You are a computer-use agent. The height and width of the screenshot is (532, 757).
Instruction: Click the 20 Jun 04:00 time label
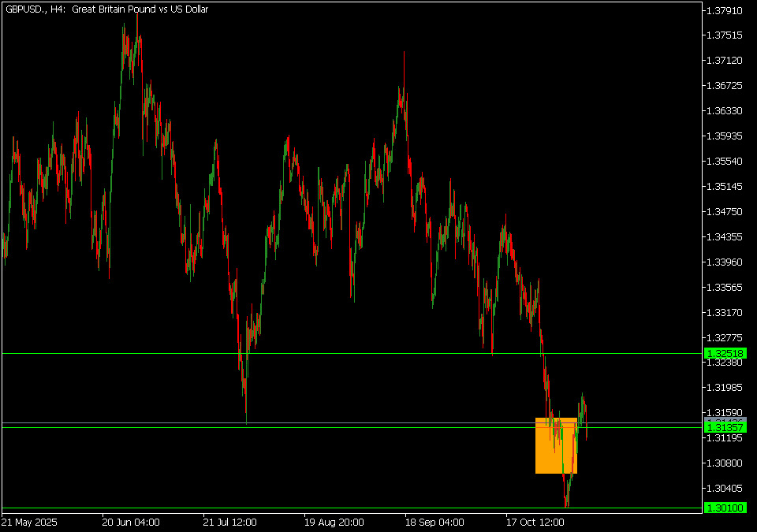[x=131, y=522]
